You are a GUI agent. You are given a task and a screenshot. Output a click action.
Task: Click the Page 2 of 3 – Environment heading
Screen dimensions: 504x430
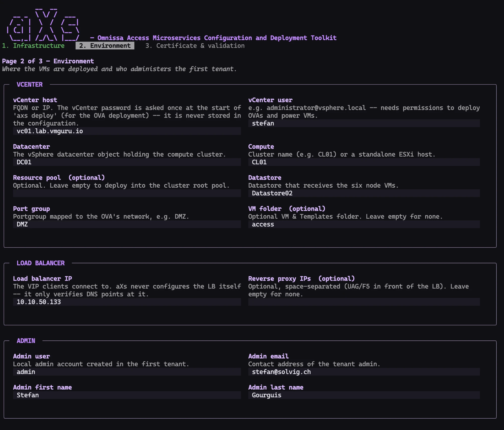tap(48, 61)
